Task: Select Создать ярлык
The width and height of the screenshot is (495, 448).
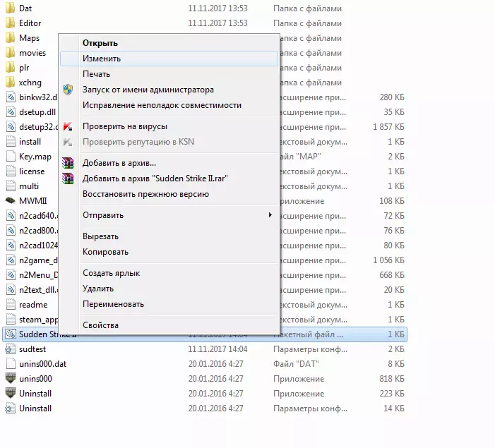Action: pyautogui.click(x=111, y=273)
